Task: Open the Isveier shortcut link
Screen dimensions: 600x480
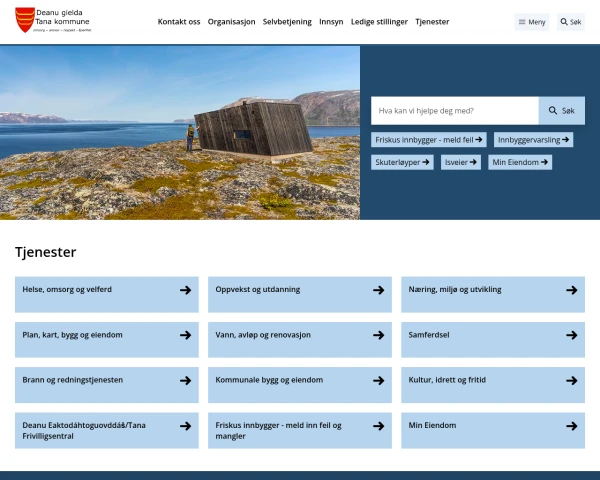Action: pos(460,161)
